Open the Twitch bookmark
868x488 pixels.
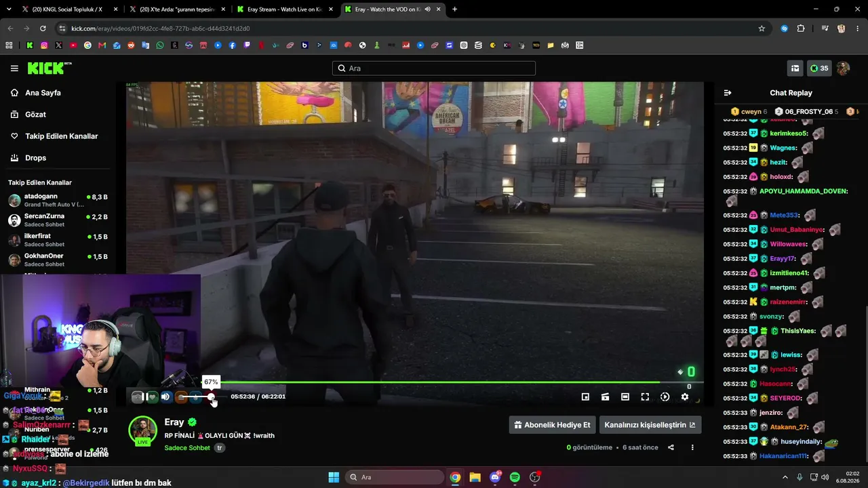coord(247,45)
